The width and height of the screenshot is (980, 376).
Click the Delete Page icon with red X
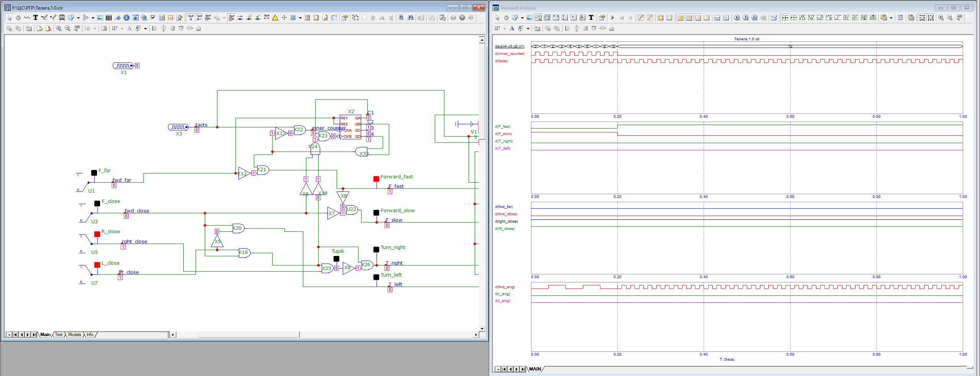click(x=48, y=28)
